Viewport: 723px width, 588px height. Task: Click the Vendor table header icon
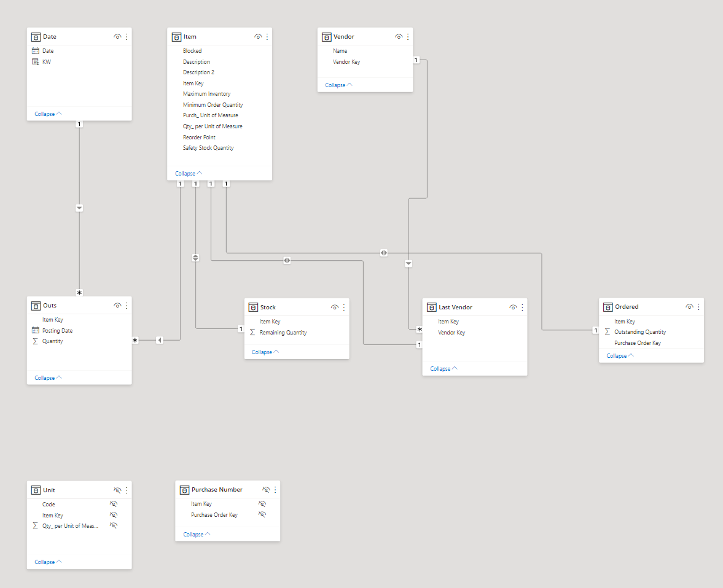click(x=326, y=37)
